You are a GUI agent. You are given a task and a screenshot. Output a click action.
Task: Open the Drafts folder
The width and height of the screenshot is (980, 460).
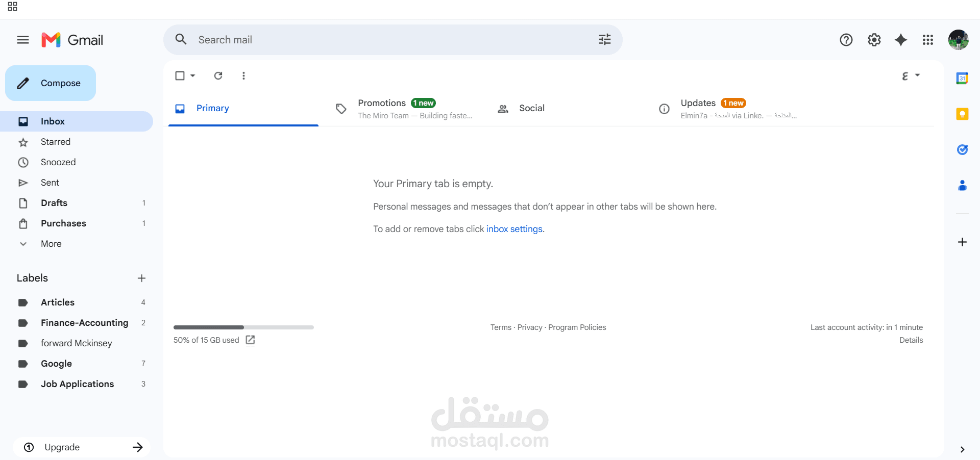pyautogui.click(x=77, y=203)
